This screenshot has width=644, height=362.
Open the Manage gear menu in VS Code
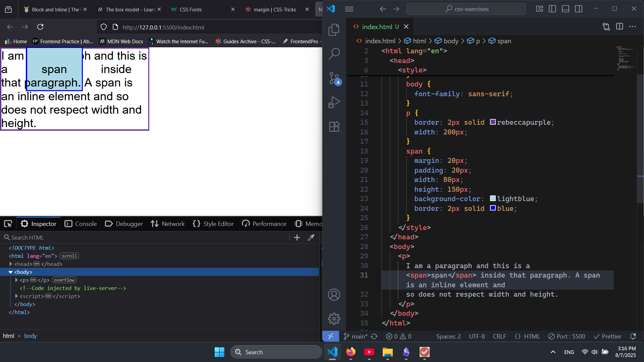point(334,319)
